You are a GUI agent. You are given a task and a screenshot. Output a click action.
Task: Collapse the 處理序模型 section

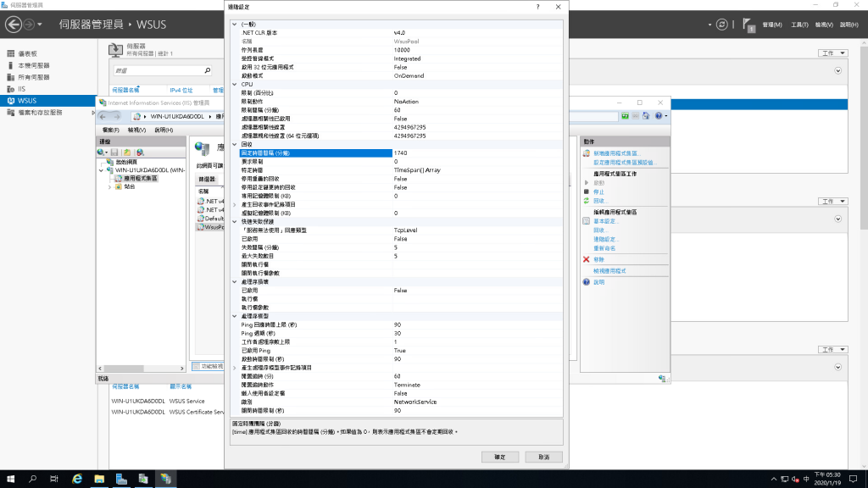pyautogui.click(x=235, y=316)
